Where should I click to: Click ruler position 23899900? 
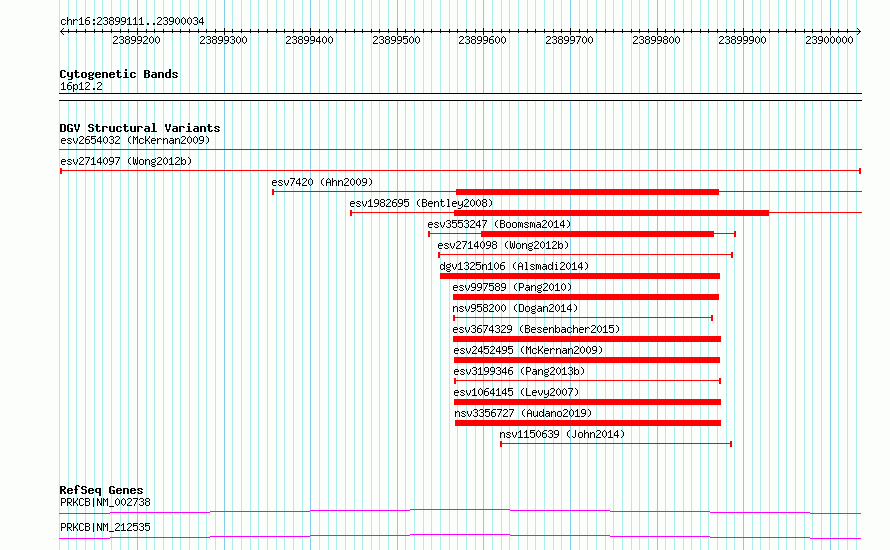[x=742, y=40]
